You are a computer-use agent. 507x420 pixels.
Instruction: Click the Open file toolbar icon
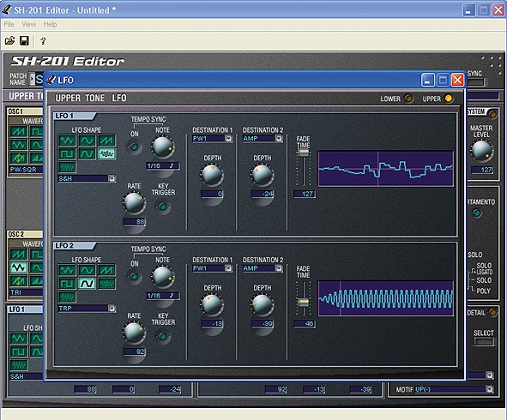click(x=9, y=40)
